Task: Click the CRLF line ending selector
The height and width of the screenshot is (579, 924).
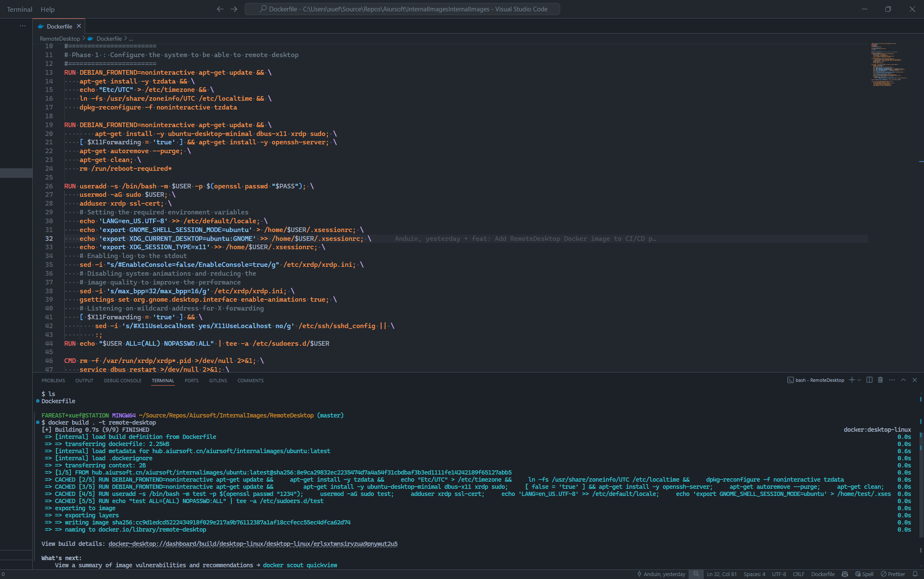Action: click(x=799, y=574)
